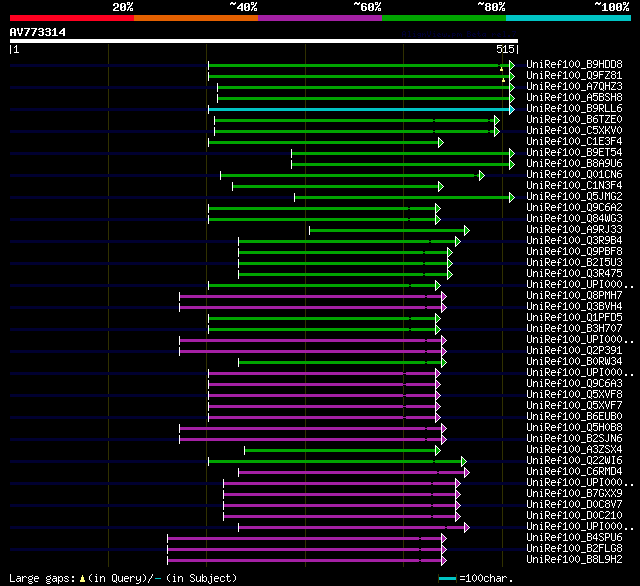
Task: Select the UniRef100_C1N3F4 label
Action: coord(574,185)
